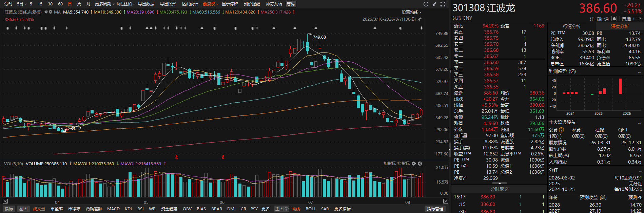
Task: Enable BOLL overlay on main chart
Action: point(311,209)
